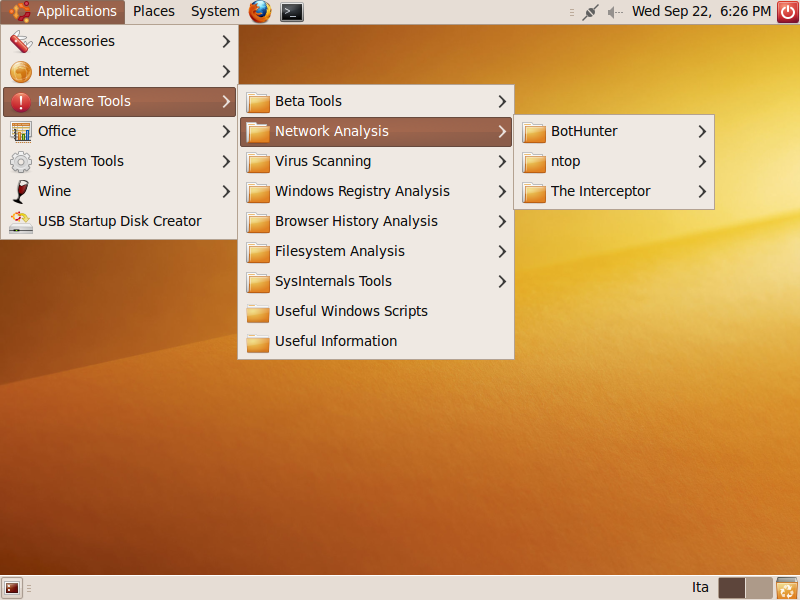This screenshot has height=600, width=800.
Task: Select Network Analysis in the submenu
Action: [x=376, y=132]
